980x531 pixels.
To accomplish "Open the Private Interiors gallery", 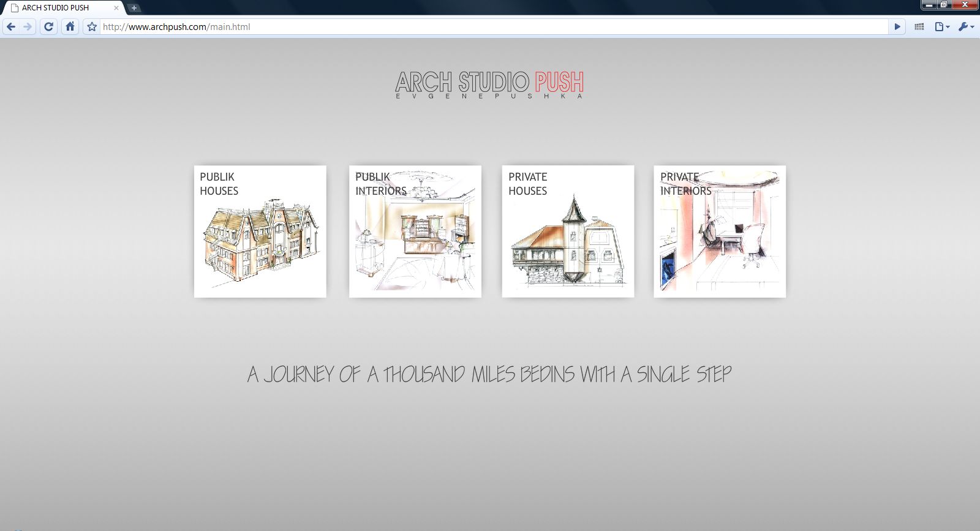I will click(720, 232).
